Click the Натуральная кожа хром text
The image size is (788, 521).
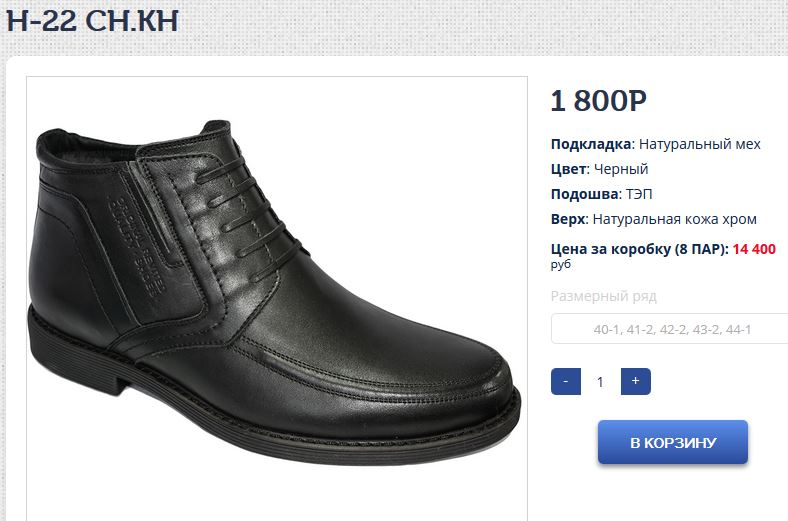pos(674,219)
